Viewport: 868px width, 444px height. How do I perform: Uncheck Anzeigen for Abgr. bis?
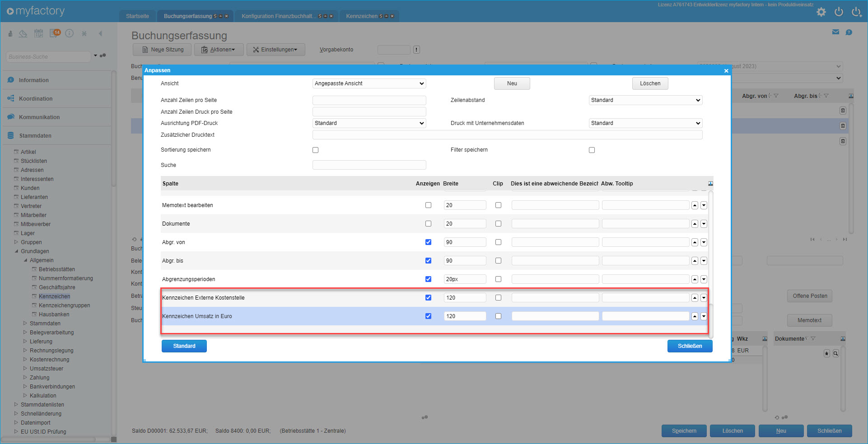coord(428,261)
